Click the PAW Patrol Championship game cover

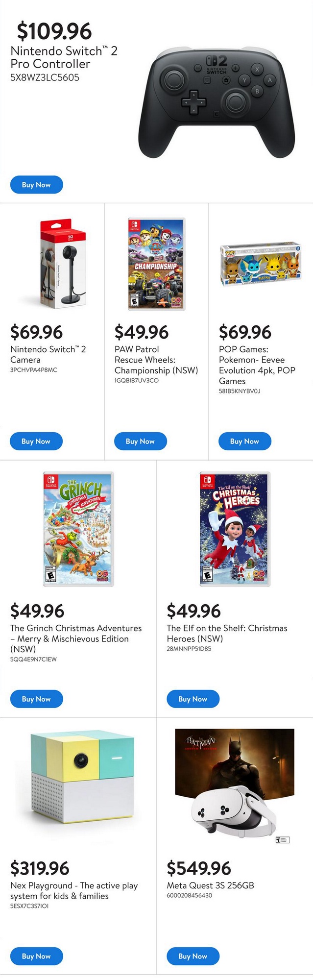pos(157,264)
